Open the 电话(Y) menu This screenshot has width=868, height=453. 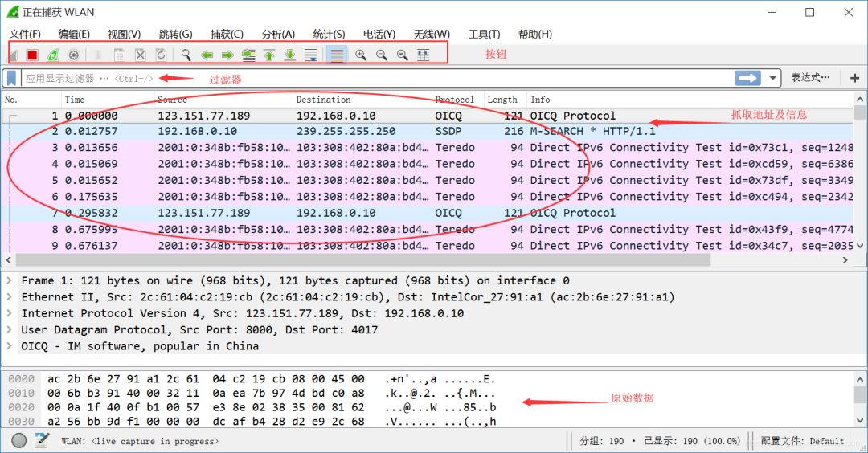(379, 35)
